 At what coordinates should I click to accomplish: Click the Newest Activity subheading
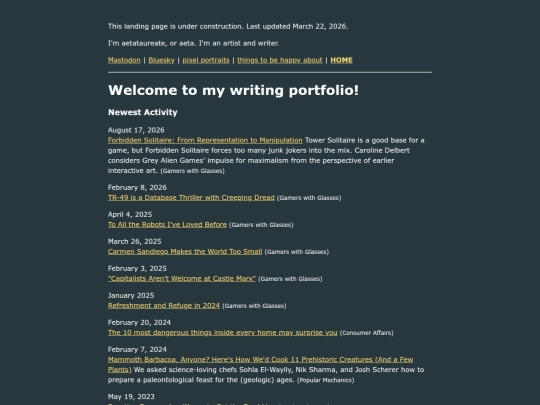(143, 112)
